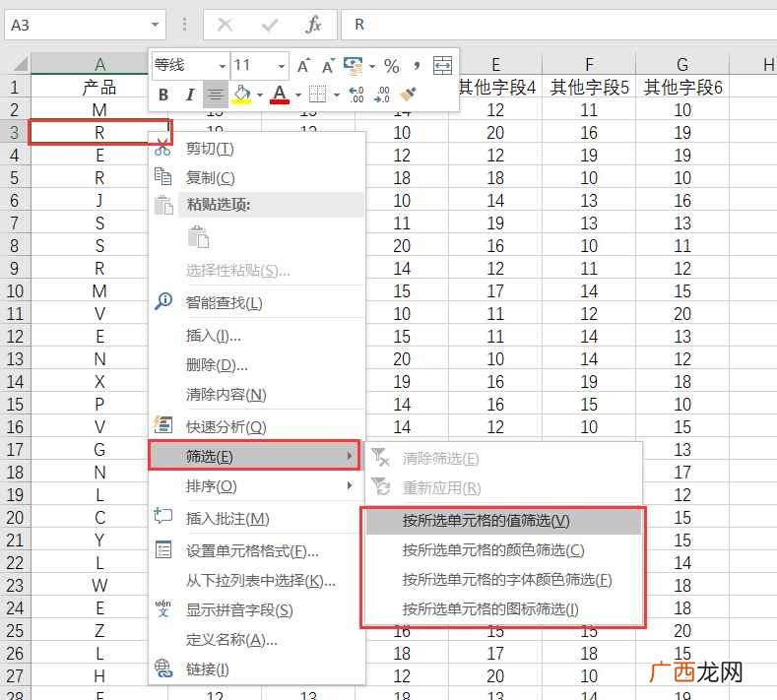Viewport: 777px width, 700px height.
Task: Toggle italic in the mini toolbar
Action: (190, 95)
